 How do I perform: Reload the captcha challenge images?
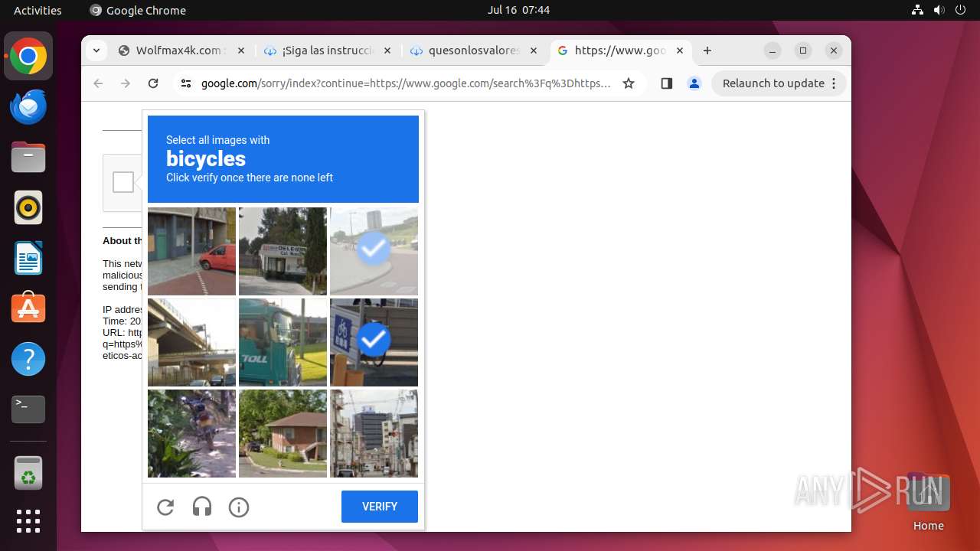[x=165, y=507]
